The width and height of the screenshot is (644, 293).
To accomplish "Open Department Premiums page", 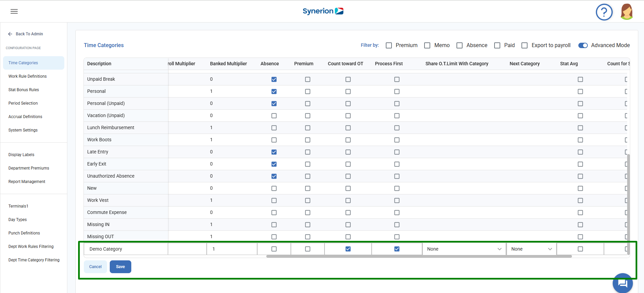I will click(x=29, y=168).
